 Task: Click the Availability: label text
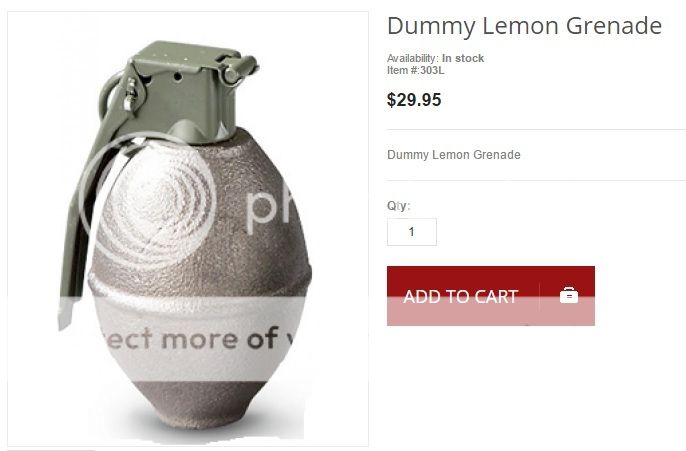coord(413,58)
